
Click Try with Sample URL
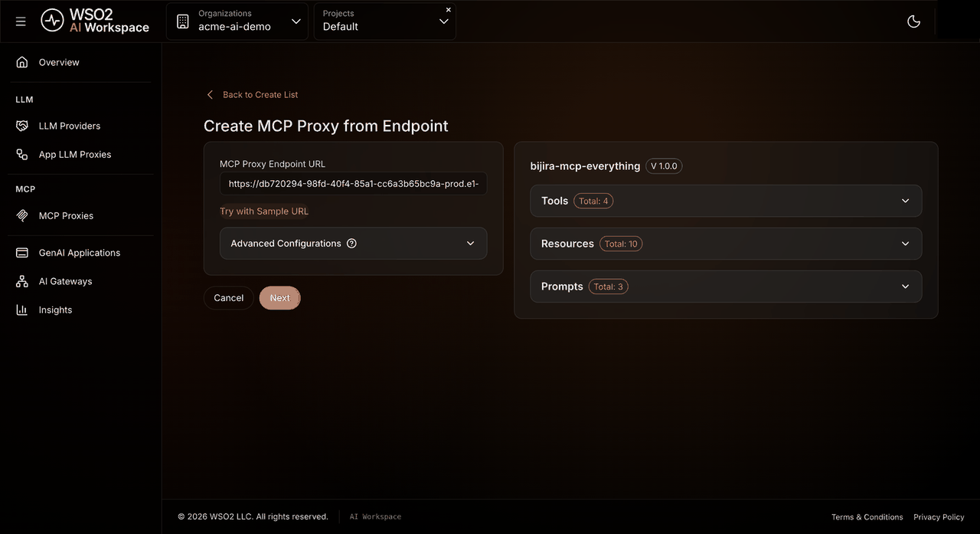[264, 211]
